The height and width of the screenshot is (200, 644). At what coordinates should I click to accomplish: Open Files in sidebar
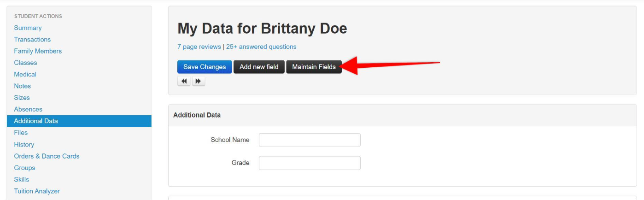(x=21, y=133)
